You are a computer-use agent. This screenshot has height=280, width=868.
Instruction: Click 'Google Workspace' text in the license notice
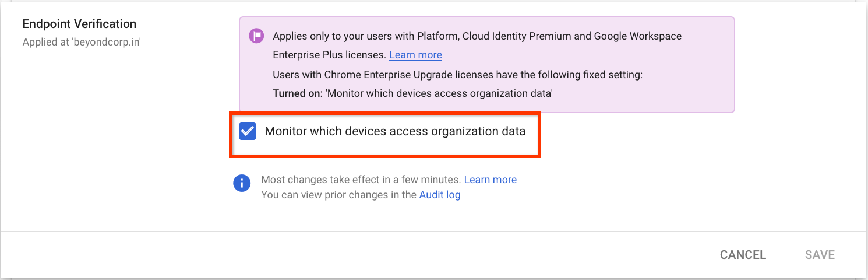[x=637, y=36]
